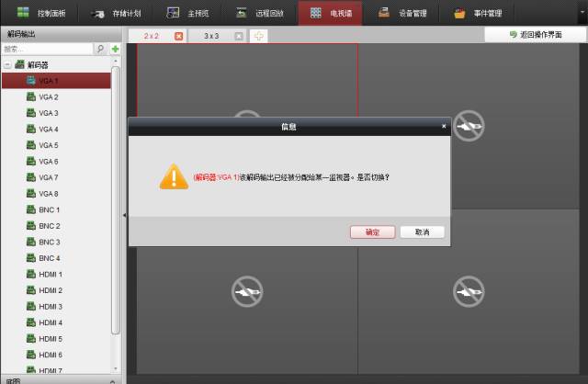
Task: Close the 信息 dialog with the X
Action: tap(444, 126)
